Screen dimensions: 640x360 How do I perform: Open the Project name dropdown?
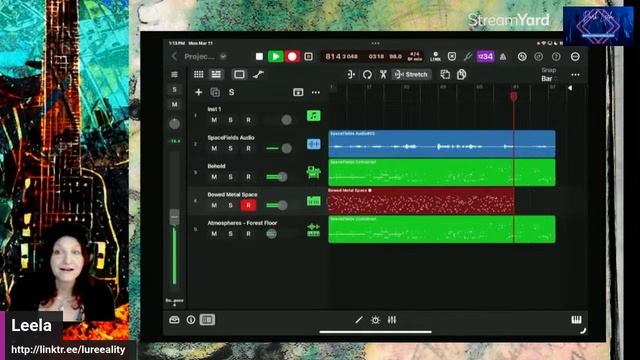pos(223,56)
